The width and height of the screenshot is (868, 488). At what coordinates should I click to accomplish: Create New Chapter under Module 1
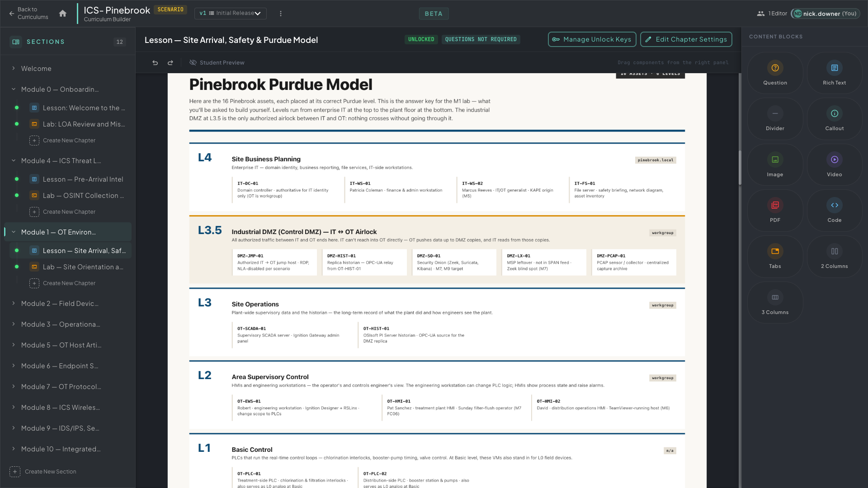point(63,283)
